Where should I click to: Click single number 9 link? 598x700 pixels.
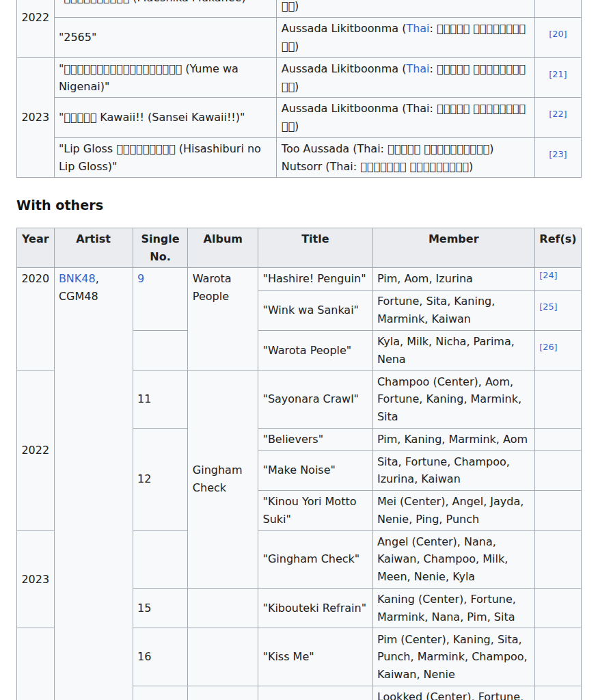point(141,279)
